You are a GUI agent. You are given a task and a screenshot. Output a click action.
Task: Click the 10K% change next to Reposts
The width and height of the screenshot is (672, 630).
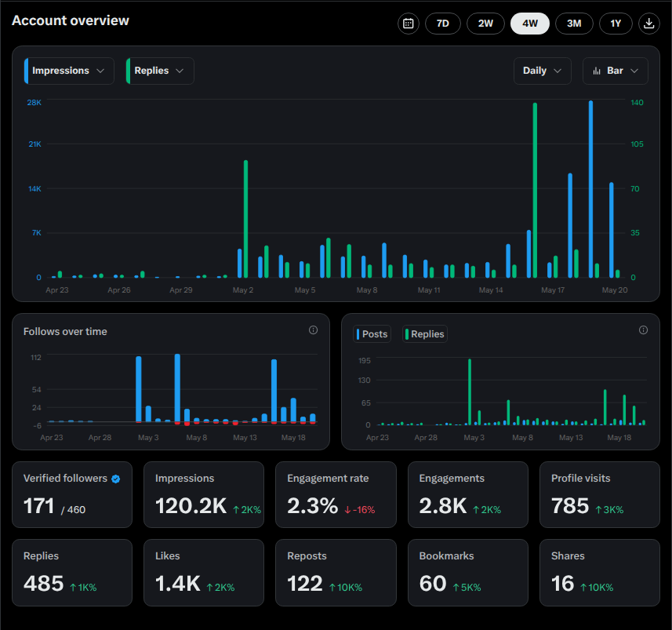click(346, 588)
